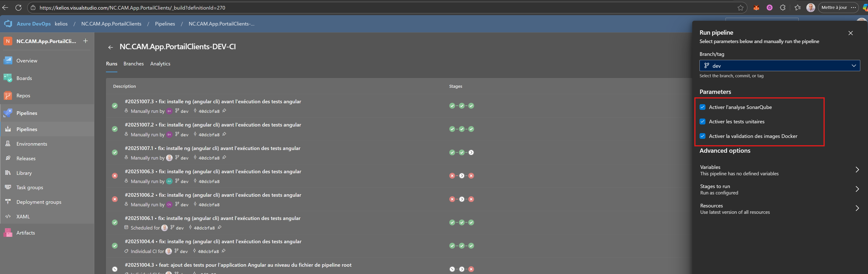This screenshot has width=868, height=274.
Task: Uncheck Activer l'analyse SonarQube
Action: 702,107
